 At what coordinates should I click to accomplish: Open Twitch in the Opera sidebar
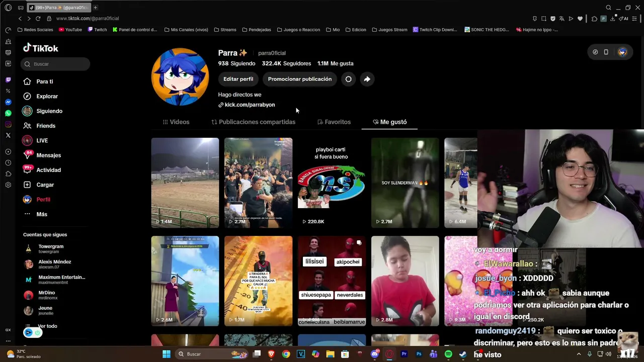click(8, 80)
